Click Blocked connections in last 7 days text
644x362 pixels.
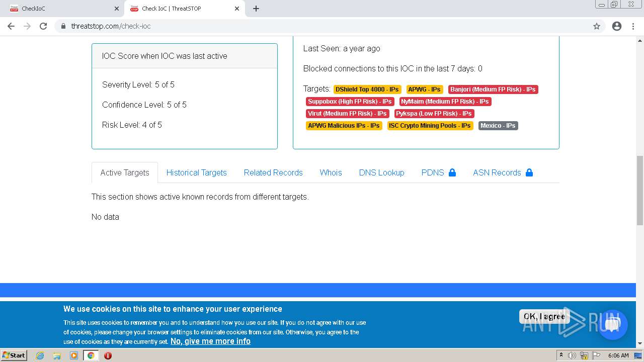click(x=393, y=68)
